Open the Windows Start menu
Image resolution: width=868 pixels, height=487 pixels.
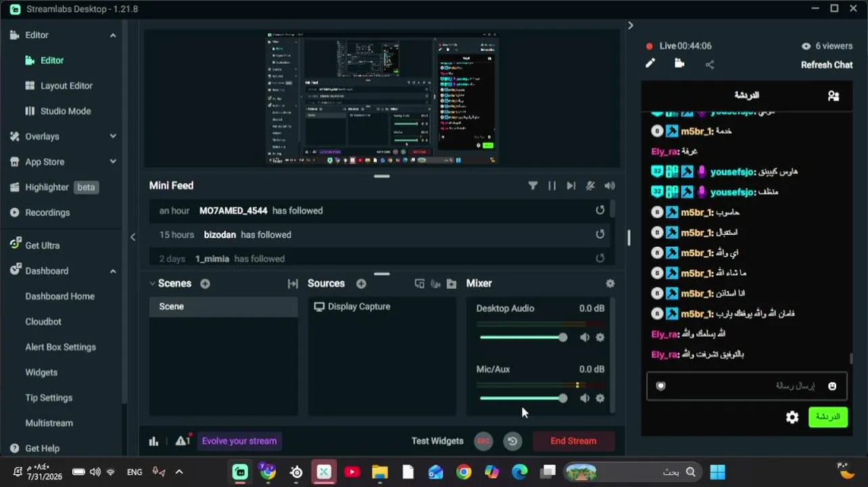(x=717, y=471)
